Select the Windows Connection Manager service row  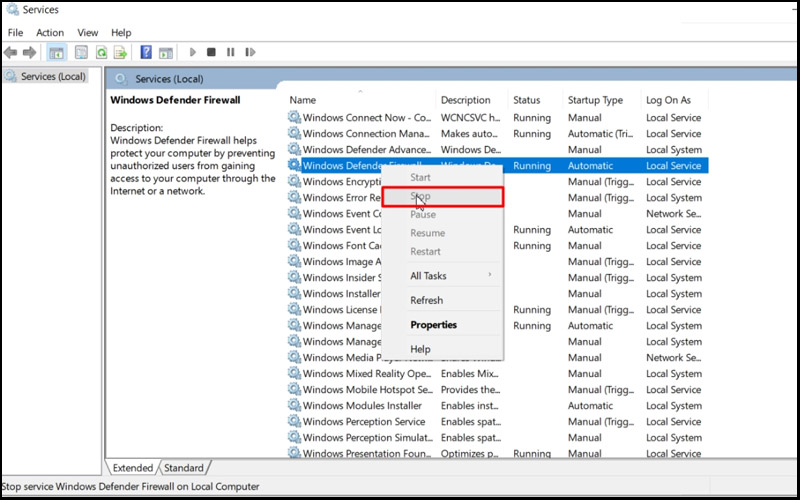497,133
